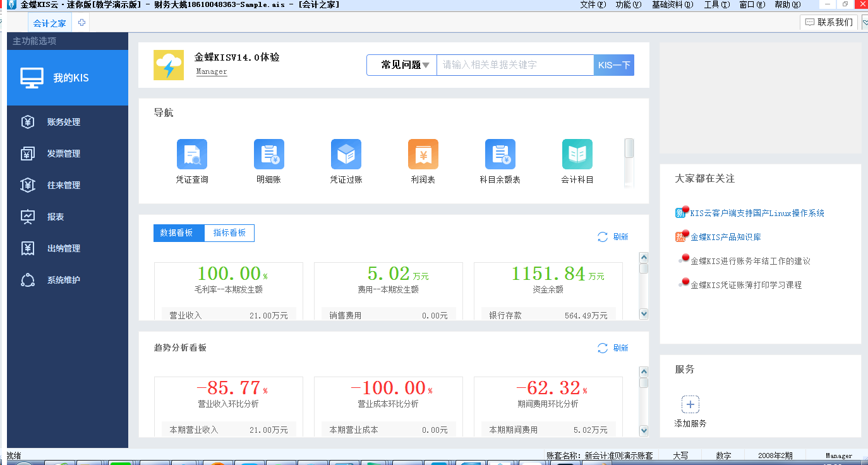Open the 常见问题 dropdown
868x465 pixels.
402,65
